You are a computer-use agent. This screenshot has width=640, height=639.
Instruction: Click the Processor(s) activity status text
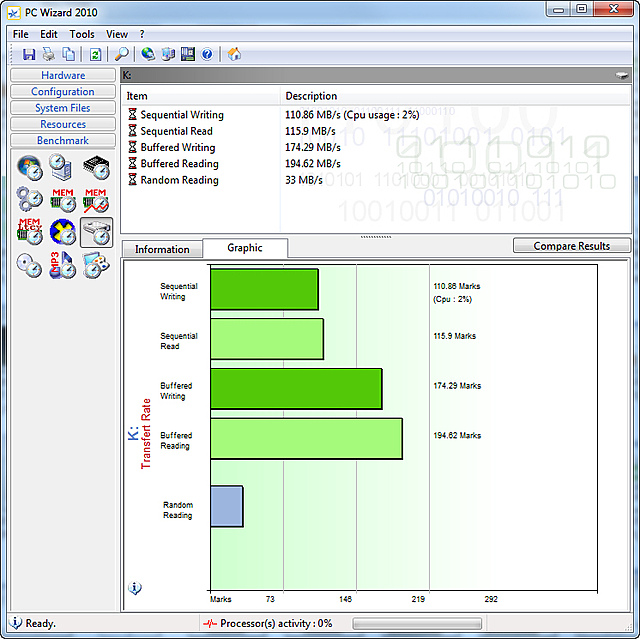[276, 623]
